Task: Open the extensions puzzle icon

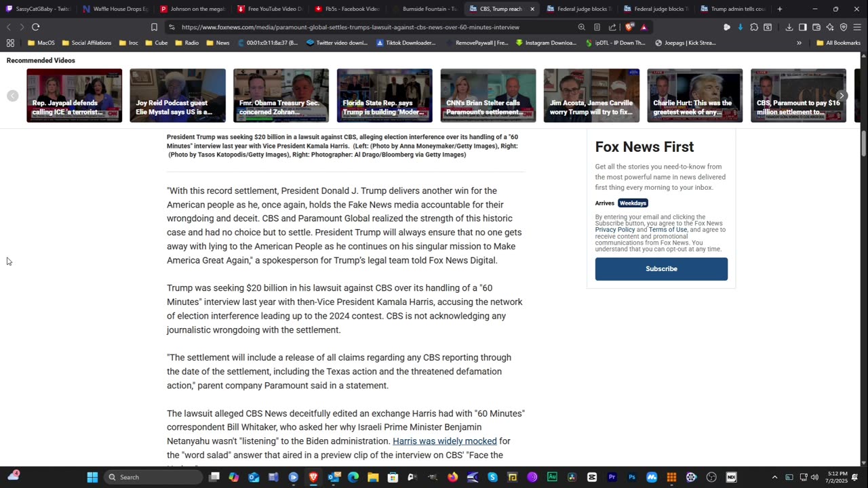Action: point(754,27)
